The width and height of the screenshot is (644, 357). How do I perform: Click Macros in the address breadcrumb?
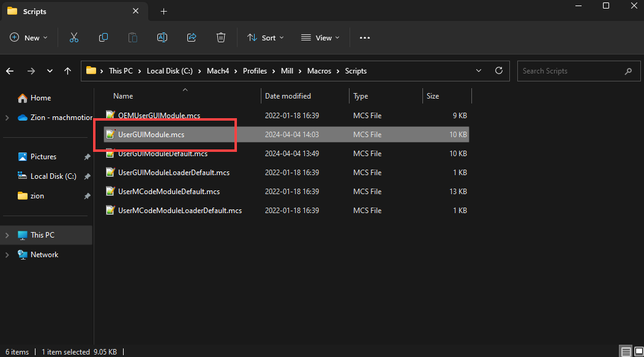point(319,71)
